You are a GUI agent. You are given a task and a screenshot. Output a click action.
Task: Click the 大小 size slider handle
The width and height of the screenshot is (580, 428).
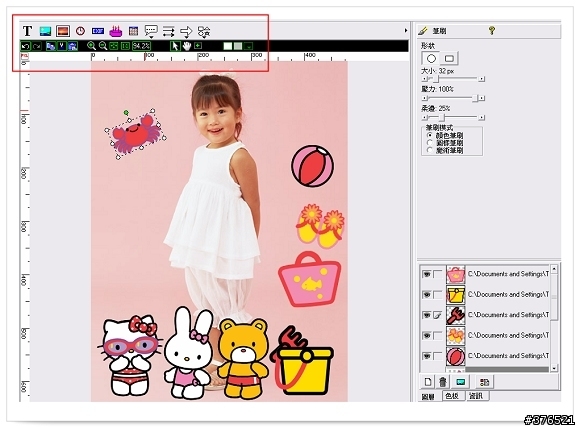coord(436,79)
